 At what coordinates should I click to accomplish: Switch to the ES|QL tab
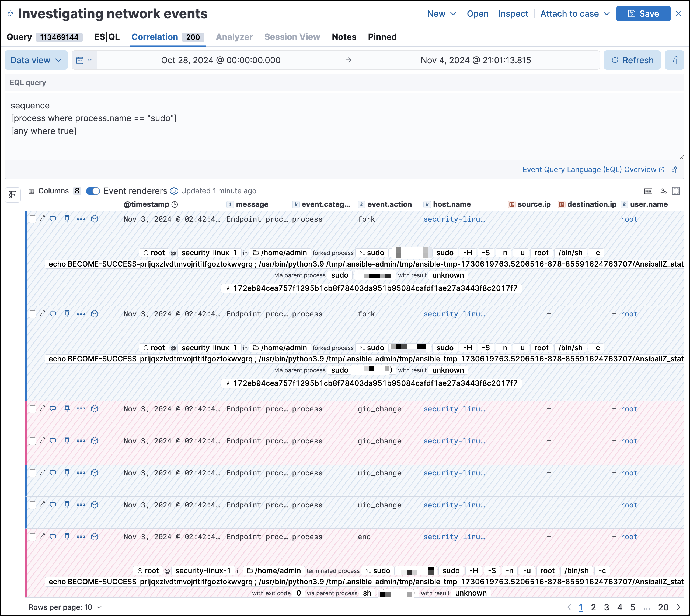click(106, 37)
